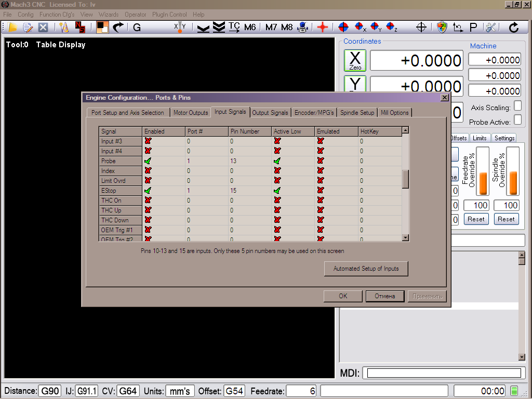Confirm the dialog with OK

pyautogui.click(x=343, y=296)
